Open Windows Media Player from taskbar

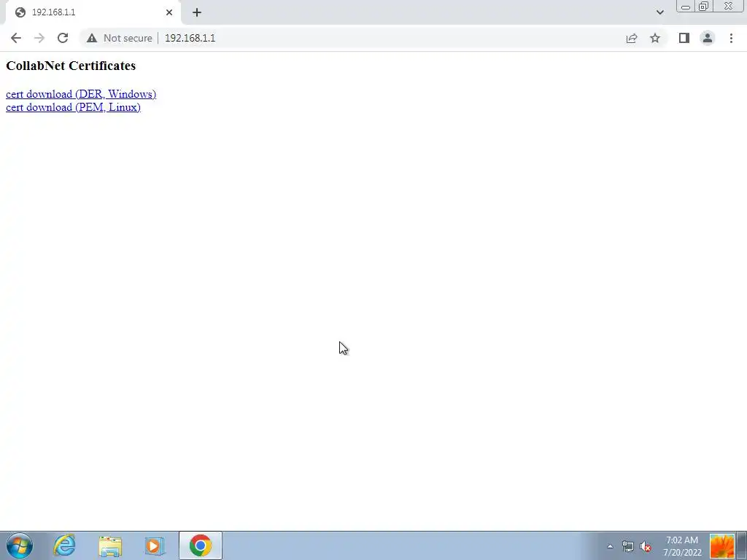coord(155,545)
